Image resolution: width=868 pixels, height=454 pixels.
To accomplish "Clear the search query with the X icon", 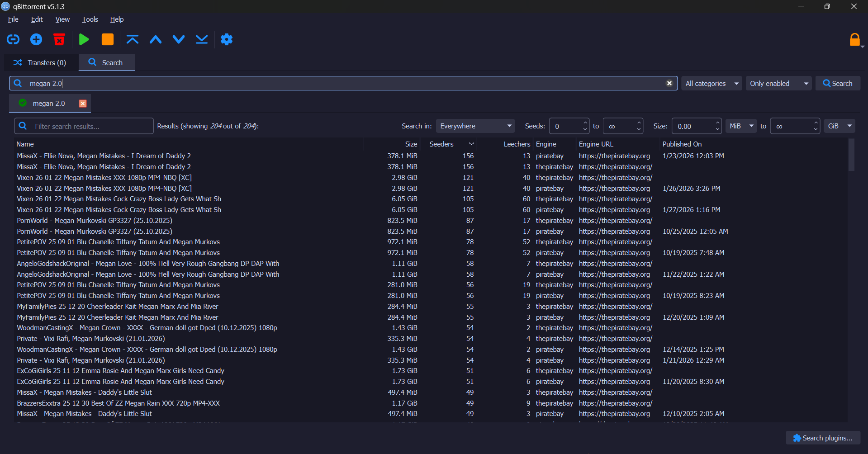I will tap(669, 83).
